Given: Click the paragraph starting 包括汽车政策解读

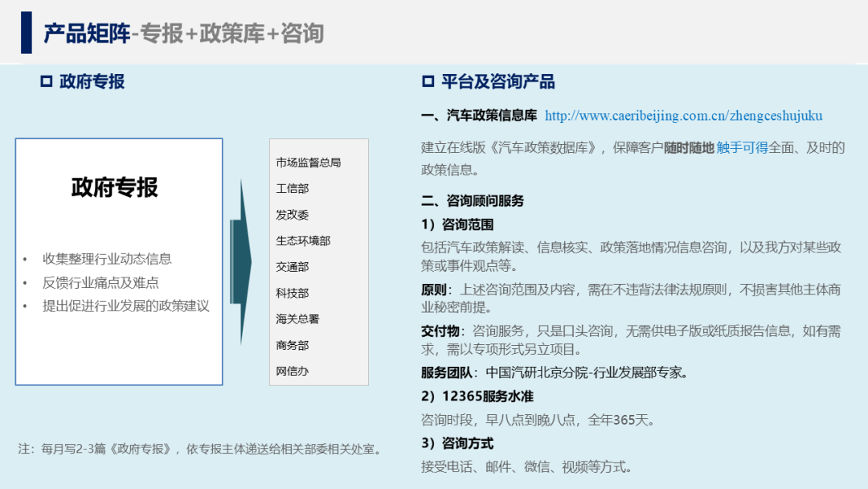Looking at the screenshot, I should [x=631, y=257].
